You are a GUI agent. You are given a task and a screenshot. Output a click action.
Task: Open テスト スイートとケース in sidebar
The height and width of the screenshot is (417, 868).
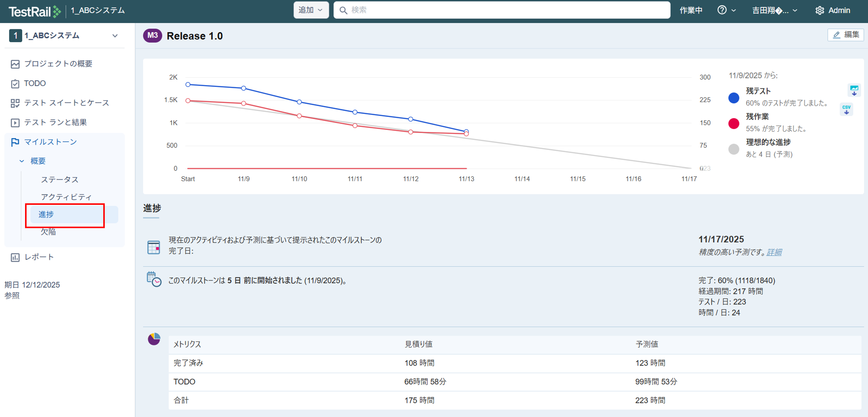(x=66, y=103)
